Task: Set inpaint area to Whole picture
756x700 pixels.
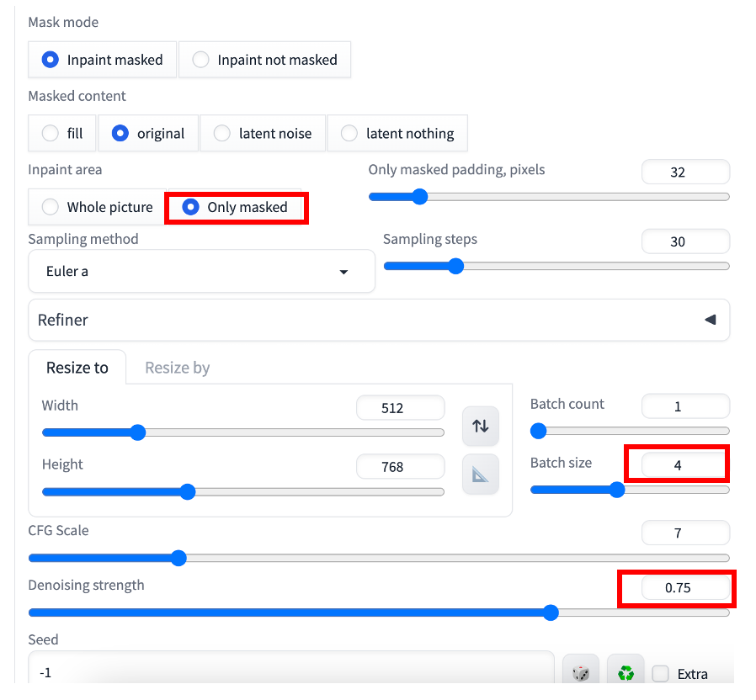Action: (x=98, y=207)
